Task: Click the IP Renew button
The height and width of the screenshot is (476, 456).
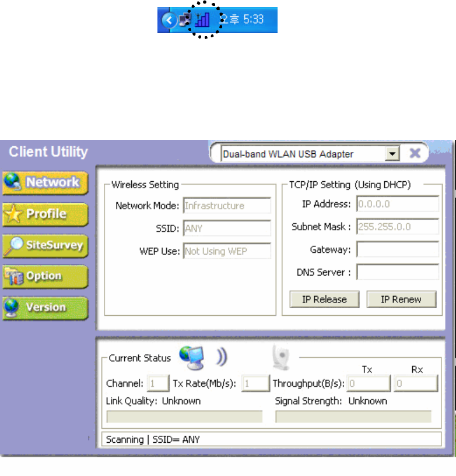Action: click(401, 299)
